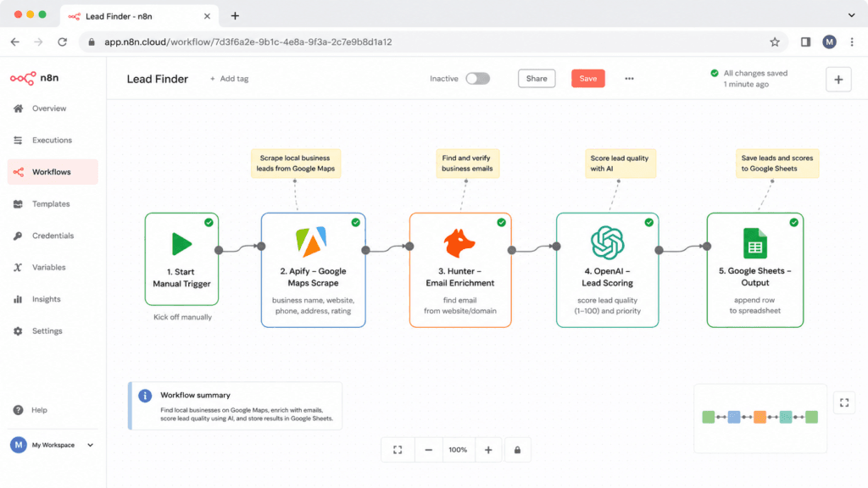The image size is (868, 488).
Task: Go back in the browser
Action: click(15, 42)
